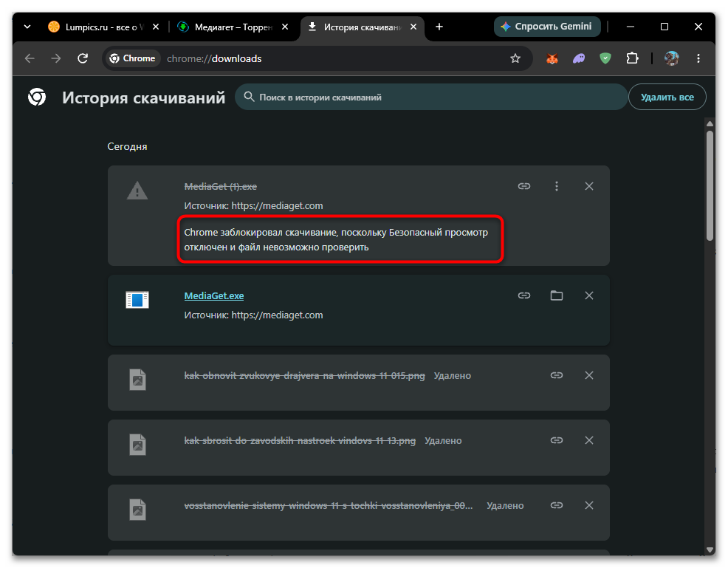The width and height of the screenshot is (728, 568).
Task: Close the Медиагет tab
Action: click(285, 27)
